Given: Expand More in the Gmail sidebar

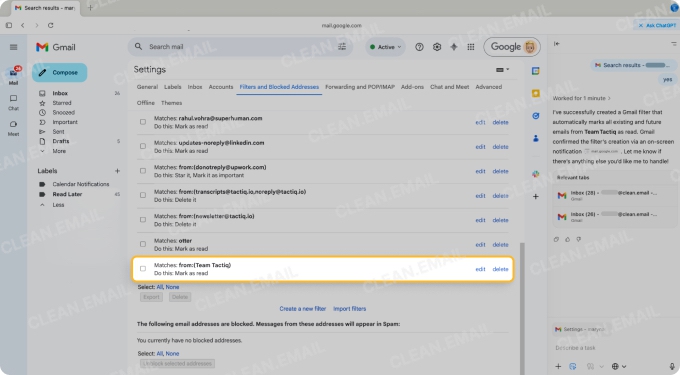Looking at the screenshot, I should coord(59,151).
